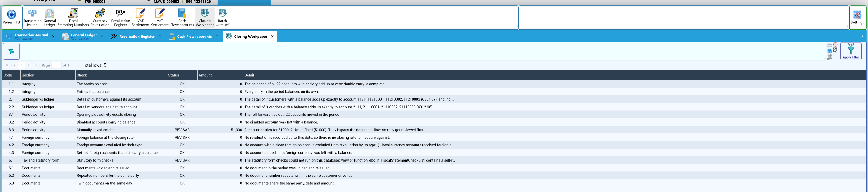Screen dimensions: 868x192
Task: Click the Page number input field
Action: click(56, 65)
